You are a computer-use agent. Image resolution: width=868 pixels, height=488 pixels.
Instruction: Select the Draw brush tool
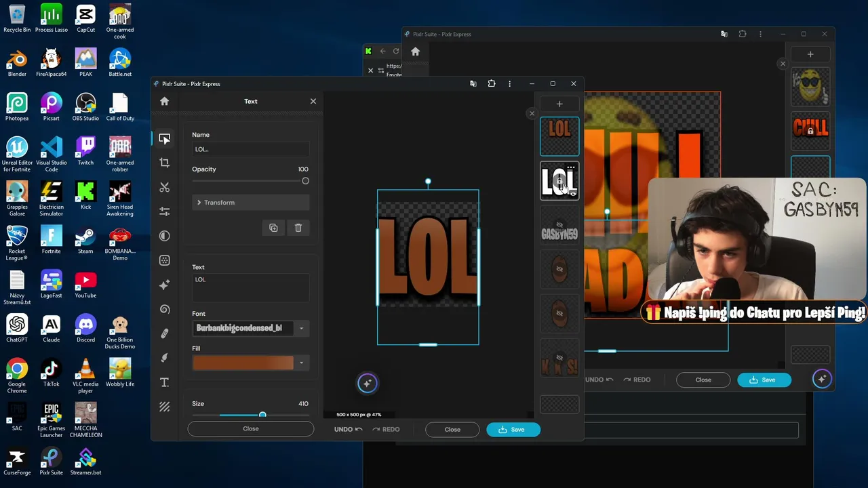click(x=164, y=358)
